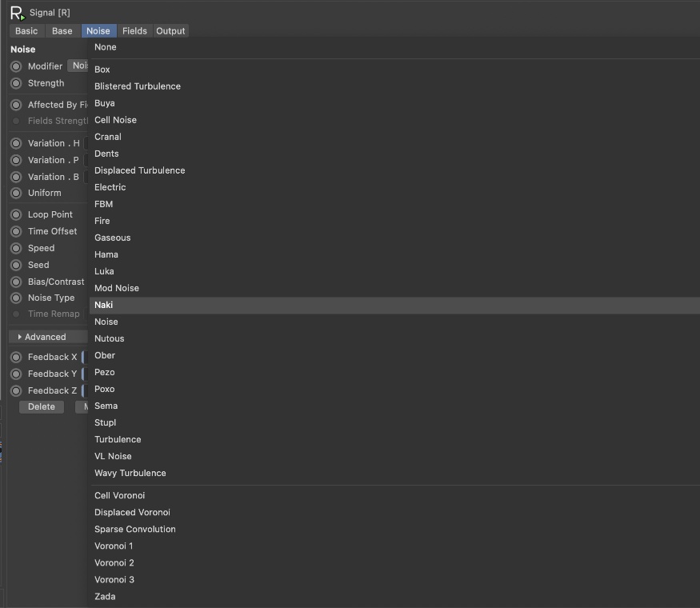Screen dimensions: 700x608
Task: Click the keyframe dot beside Time Offset
Action: point(16,231)
